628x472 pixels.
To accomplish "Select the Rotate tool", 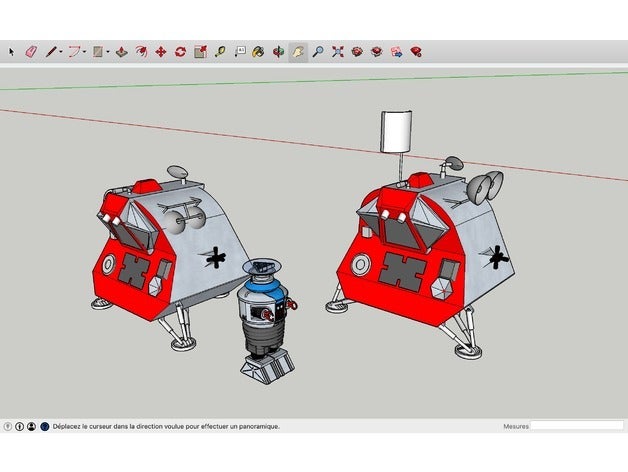I will [x=181, y=52].
